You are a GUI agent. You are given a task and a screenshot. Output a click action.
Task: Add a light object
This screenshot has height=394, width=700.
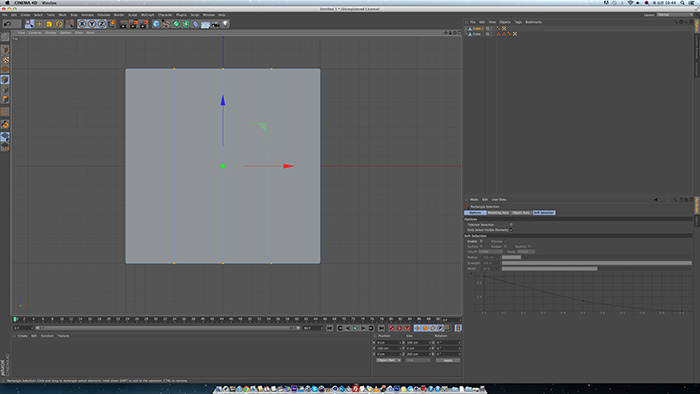tap(225, 24)
